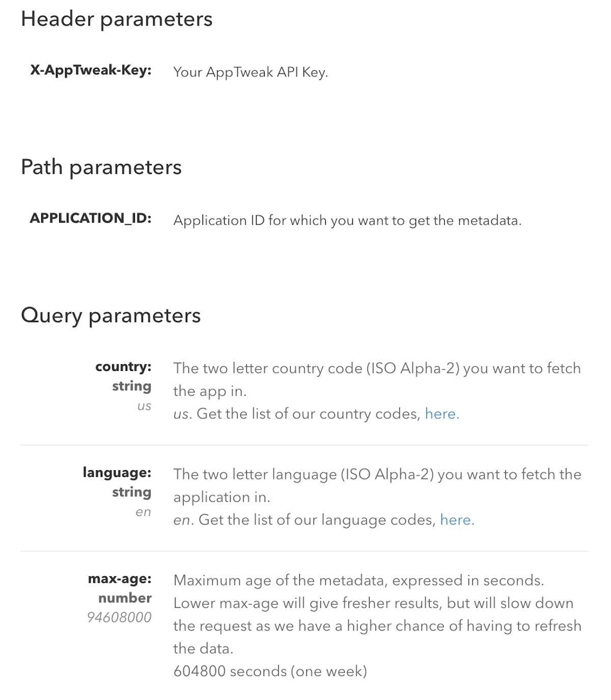Click the default value 'en' below language type
The height and width of the screenshot is (700, 611).
[143, 512]
